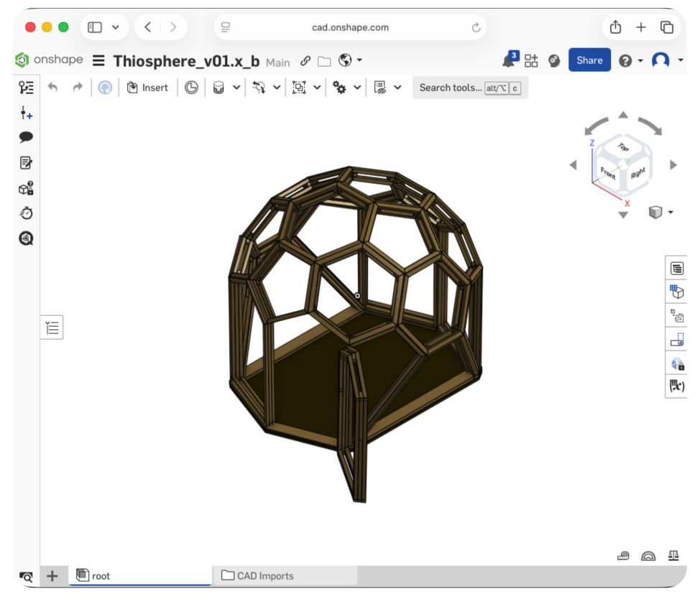
Task: Open the CAD Imports folder tab
Action: pyautogui.click(x=266, y=575)
